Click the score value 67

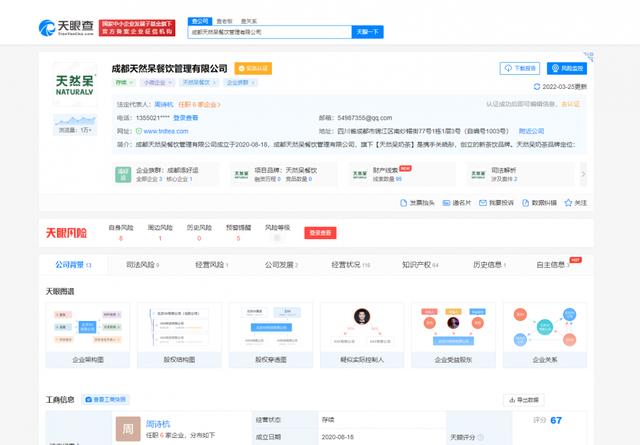click(x=556, y=420)
